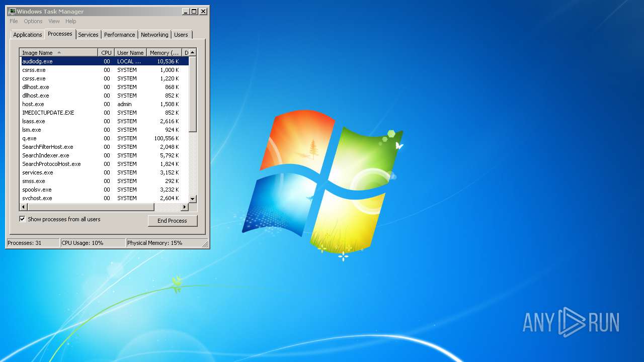644x362 pixels.
Task: Select the smss.exe process
Action: click(104, 181)
